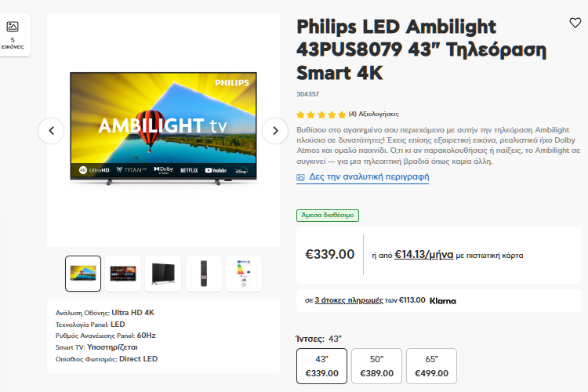Select the 65" size option for €499.00
The width and height of the screenshot is (588, 392).
431,366
